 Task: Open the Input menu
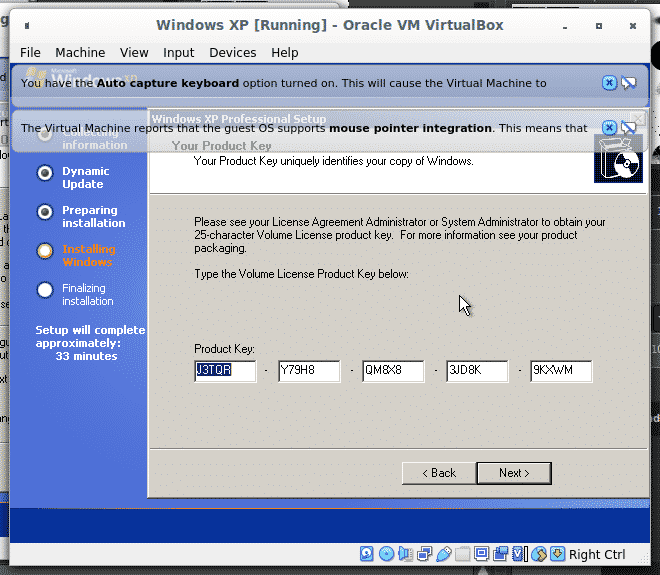point(178,53)
